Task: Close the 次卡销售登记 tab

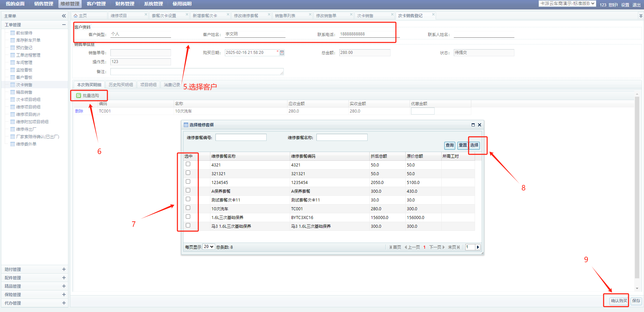Action: click(433, 14)
